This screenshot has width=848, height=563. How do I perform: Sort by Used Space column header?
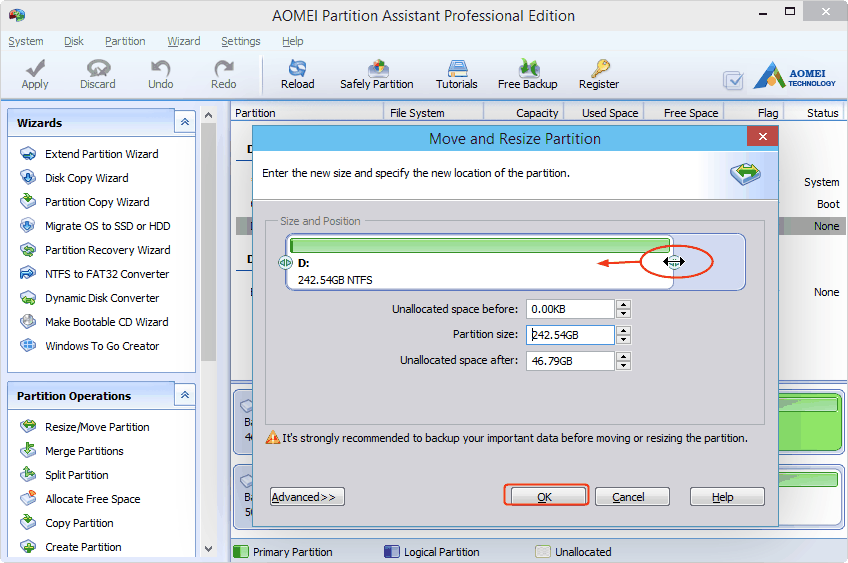(604, 112)
